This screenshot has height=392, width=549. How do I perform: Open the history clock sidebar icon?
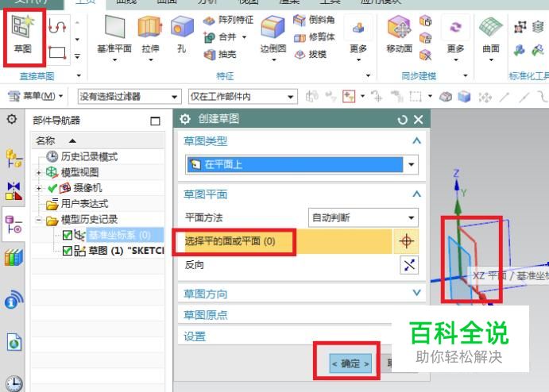coord(14,383)
